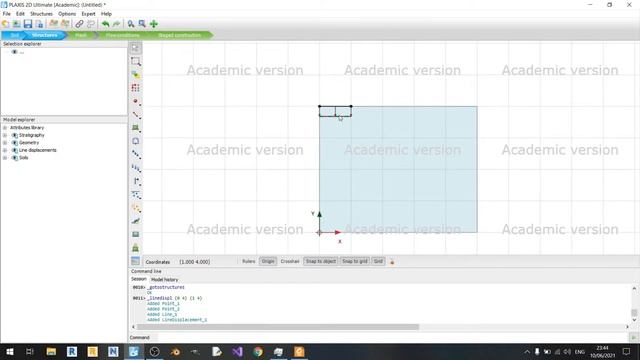Toggle the Rulers option
The width and height of the screenshot is (640, 360).
pos(249,261)
